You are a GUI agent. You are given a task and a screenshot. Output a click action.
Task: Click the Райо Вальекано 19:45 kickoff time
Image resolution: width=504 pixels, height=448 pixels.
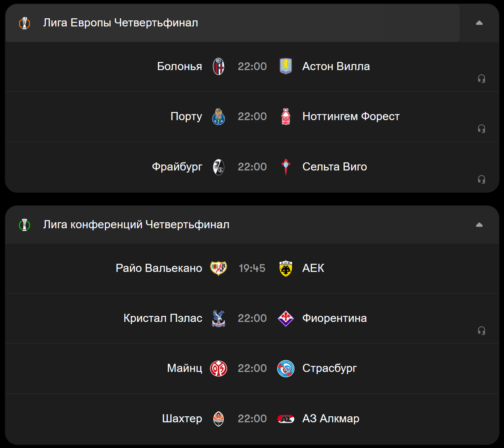252,268
